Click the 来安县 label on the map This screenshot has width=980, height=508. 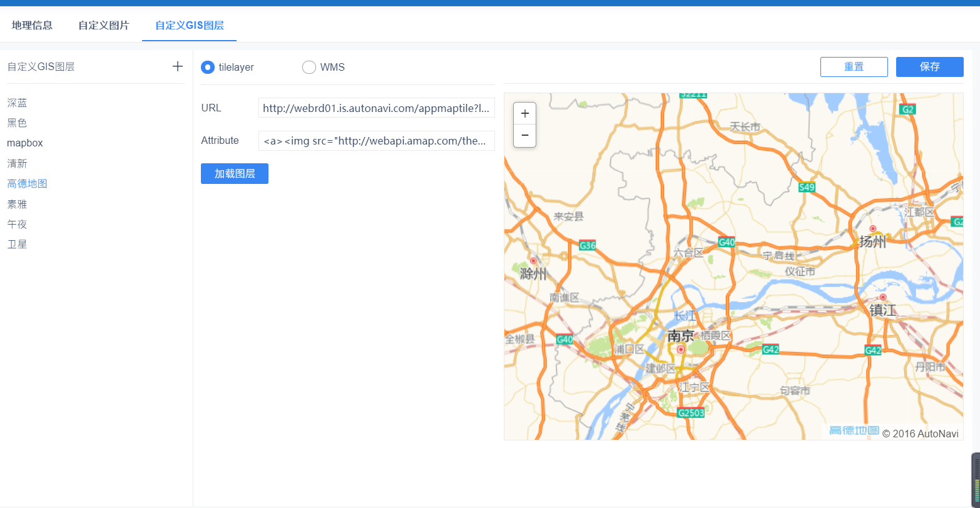pos(568,216)
